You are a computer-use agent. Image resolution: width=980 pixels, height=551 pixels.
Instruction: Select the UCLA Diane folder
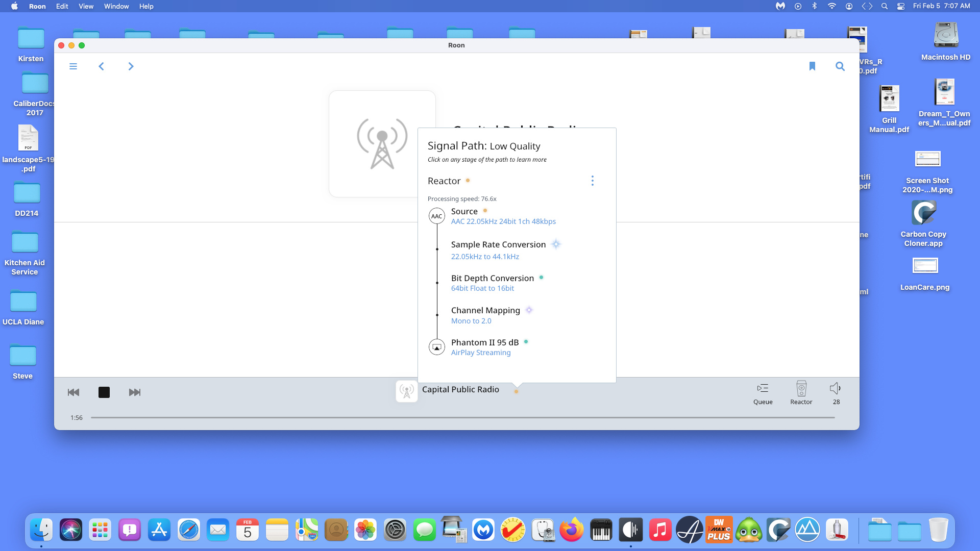coord(23,309)
